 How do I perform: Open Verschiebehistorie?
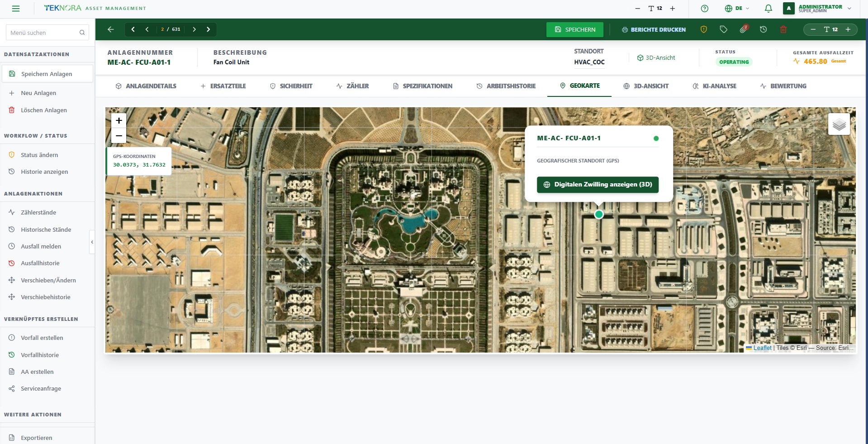[47, 297]
